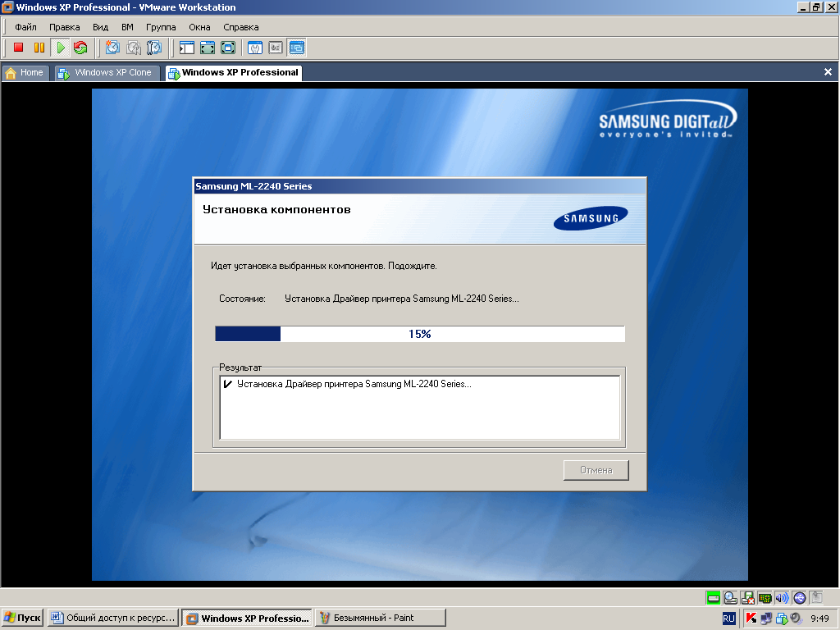Take a snapshot with the clock-star icon
The width and height of the screenshot is (840, 630).
click(112, 48)
